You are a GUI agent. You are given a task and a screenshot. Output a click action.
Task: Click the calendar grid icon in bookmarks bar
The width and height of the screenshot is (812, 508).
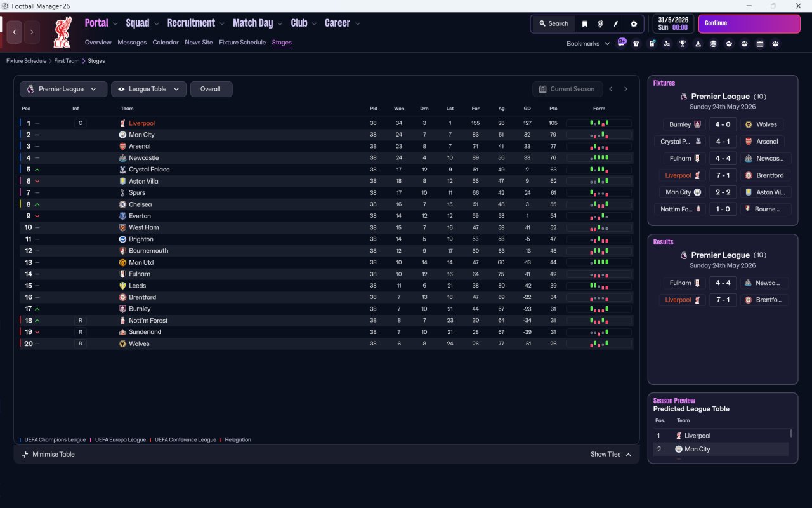click(x=760, y=44)
